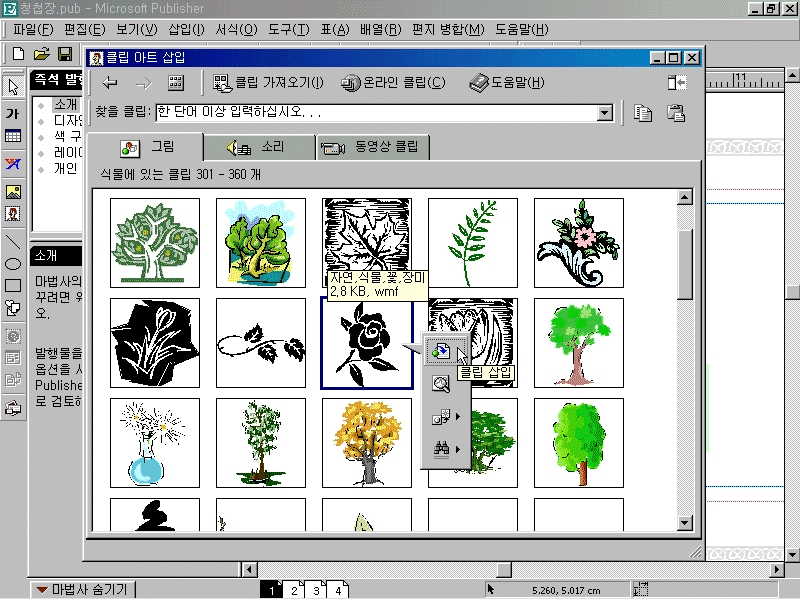Select the Pointer tool in Publisher's left toolbar
800x600 pixels.
13,87
